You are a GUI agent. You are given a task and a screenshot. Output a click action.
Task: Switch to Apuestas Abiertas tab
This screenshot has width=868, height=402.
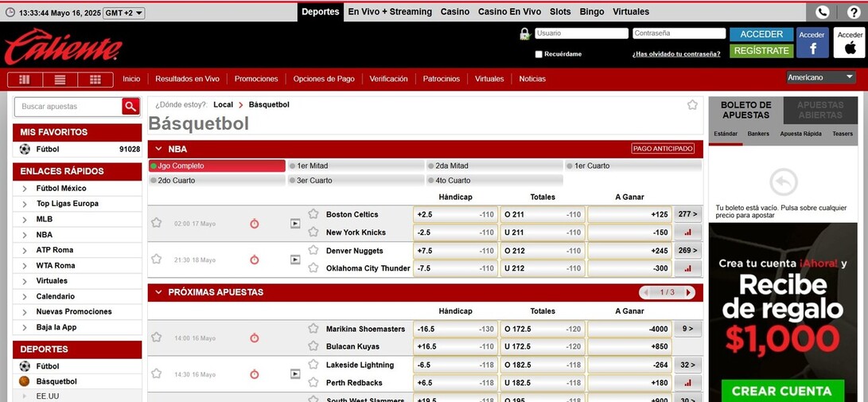tap(820, 110)
